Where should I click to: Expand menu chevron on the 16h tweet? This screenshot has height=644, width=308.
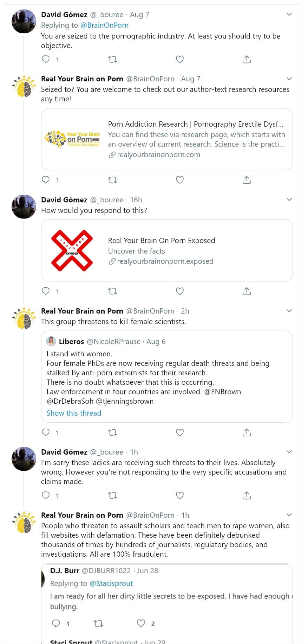289,200
